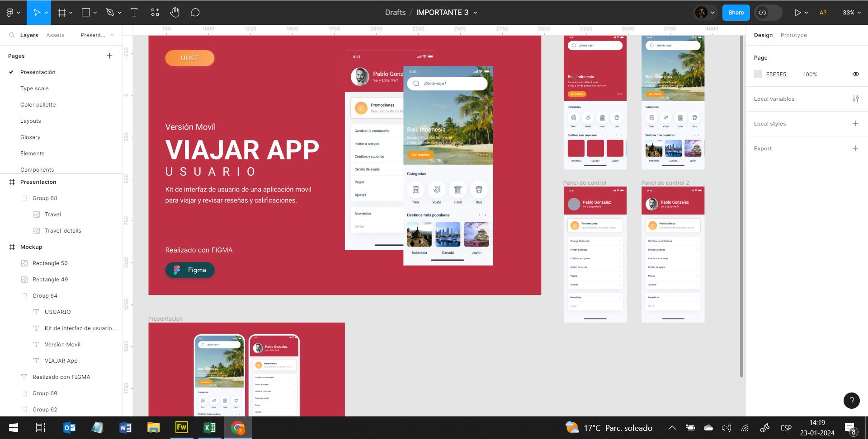Screen dimensions: 868x439
Task: Select the Text tool
Action: click(134, 13)
